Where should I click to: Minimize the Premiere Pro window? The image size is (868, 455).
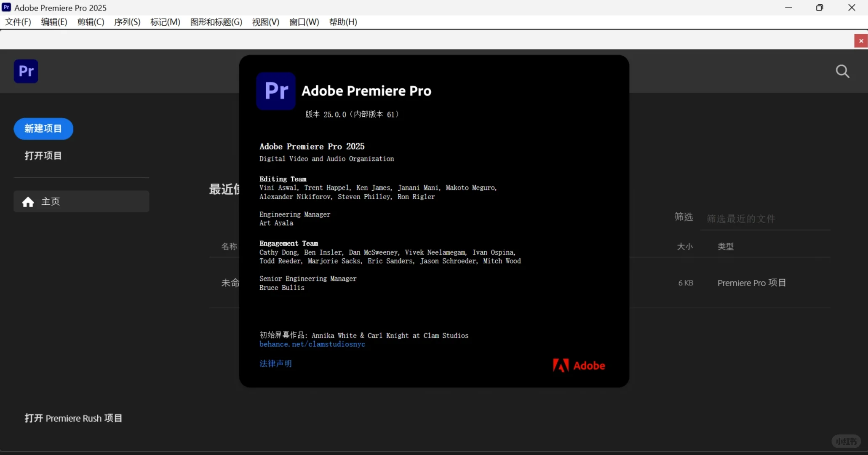coord(788,8)
